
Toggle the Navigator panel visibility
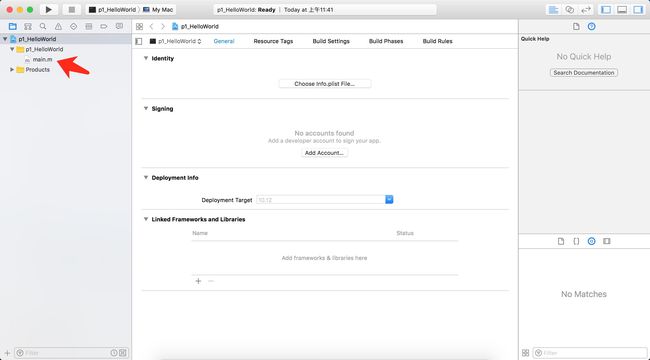tap(606, 10)
